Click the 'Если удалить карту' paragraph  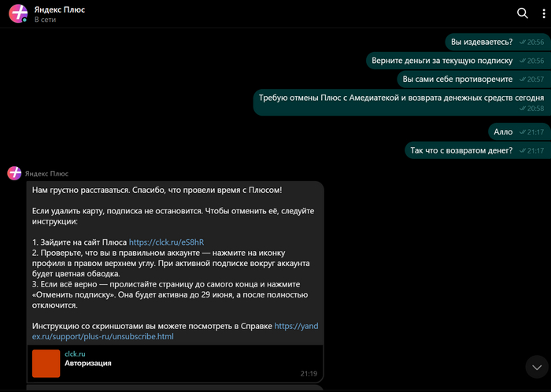[173, 216]
